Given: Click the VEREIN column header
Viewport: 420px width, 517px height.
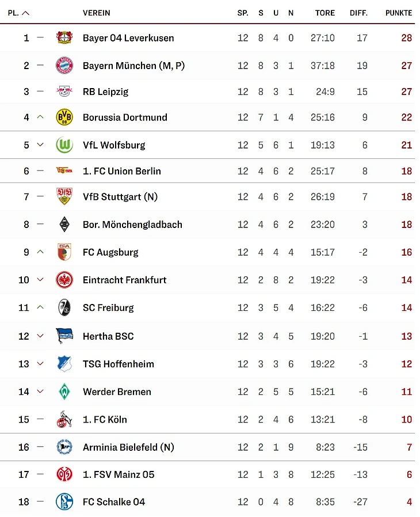Looking at the screenshot, I should [97, 13].
